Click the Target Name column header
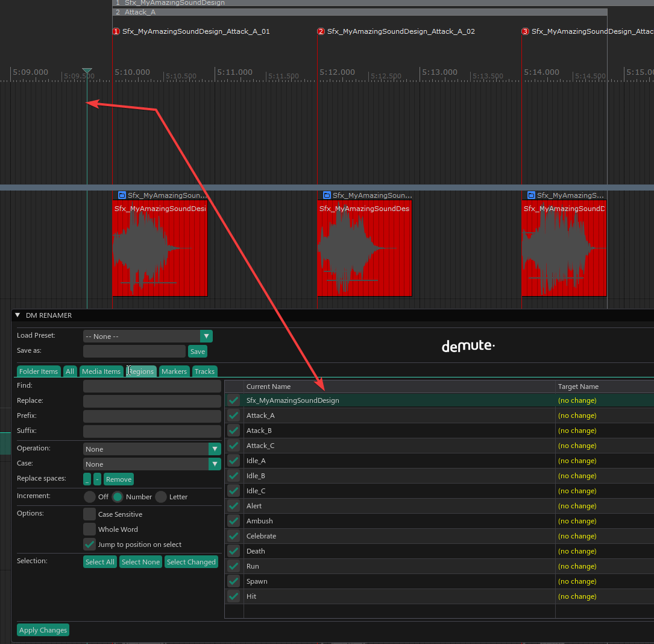Viewport: 654px width, 644px height. pos(605,387)
